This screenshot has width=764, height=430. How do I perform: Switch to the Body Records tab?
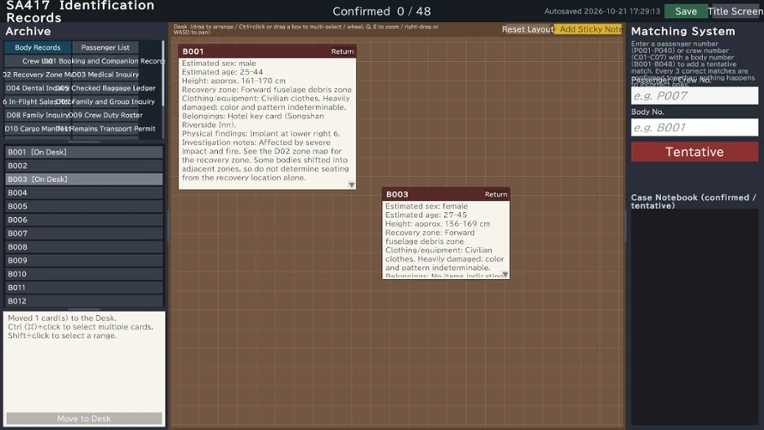(x=38, y=47)
